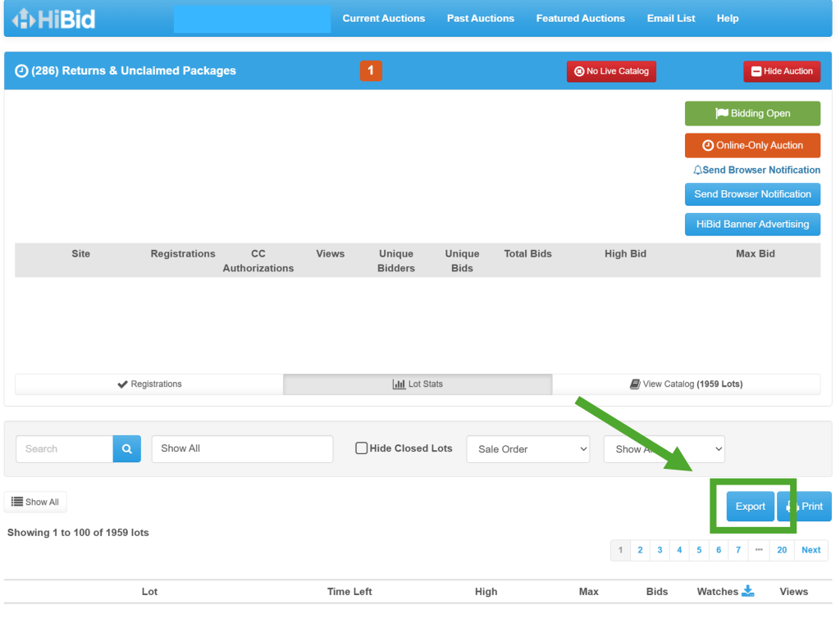The height and width of the screenshot is (632, 840).
Task: Click the HiBid logo
Action: [54, 18]
